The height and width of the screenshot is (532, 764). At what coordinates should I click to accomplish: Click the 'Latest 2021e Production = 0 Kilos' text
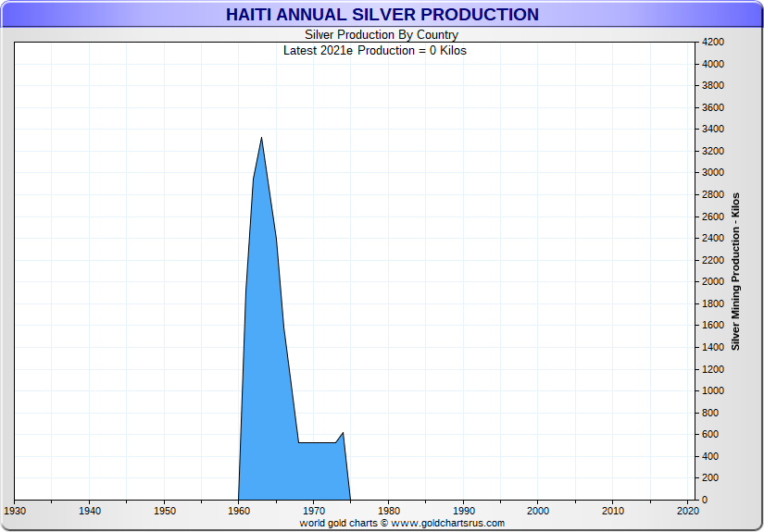click(374, 50)
